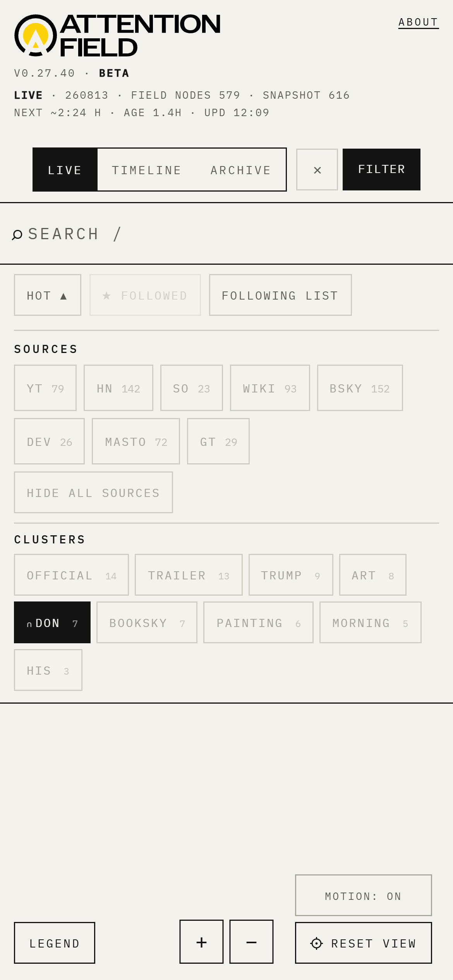
Task: Toggle the BSKY 152 source filter
Action: point(360,388)
